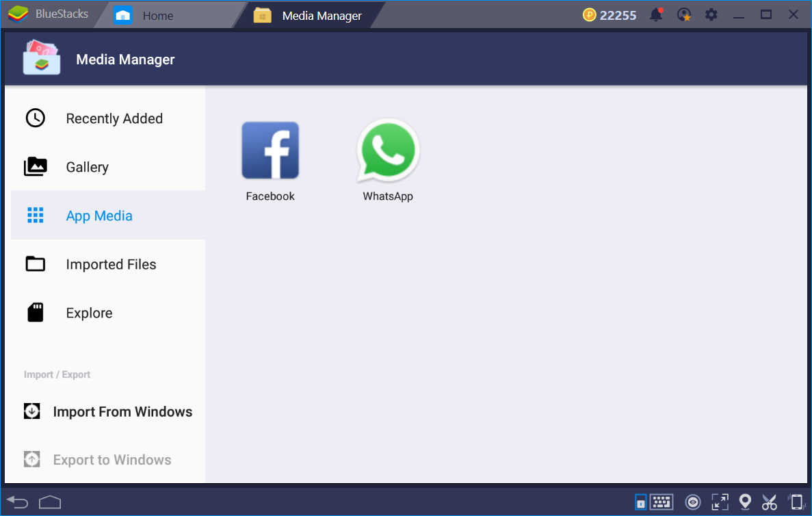Click the gold coin points icon
Viewport: 812px width, 516px height.
[589, 15]
